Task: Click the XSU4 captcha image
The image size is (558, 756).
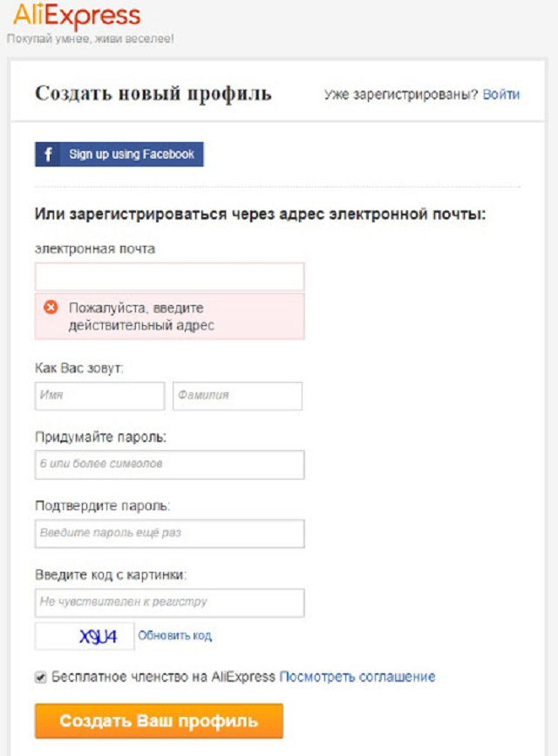Action: tap(85, 637)
